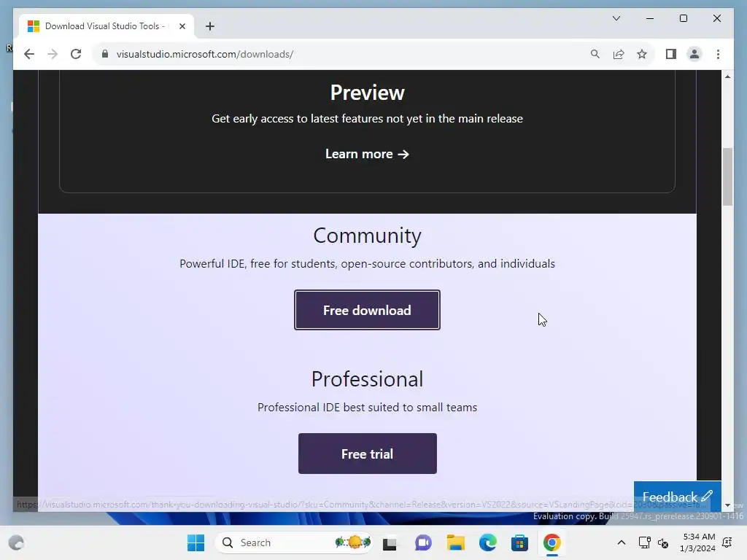
Task: Go back with the browser back arrow
Action: point(29,54)
